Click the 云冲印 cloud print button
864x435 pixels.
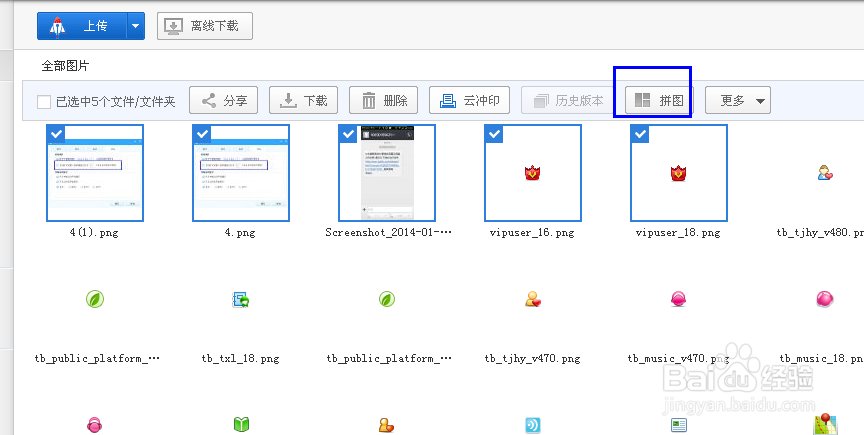(x=469, y=100)
